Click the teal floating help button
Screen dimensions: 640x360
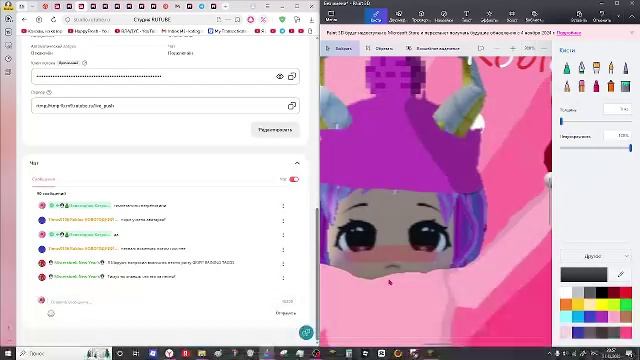click(306, 333)
